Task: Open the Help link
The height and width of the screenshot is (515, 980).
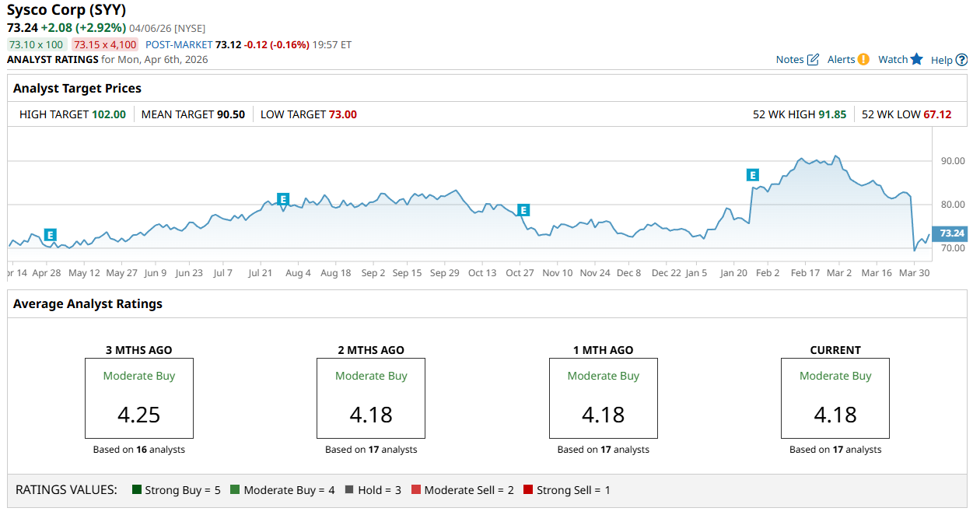Action: (941, 60)
